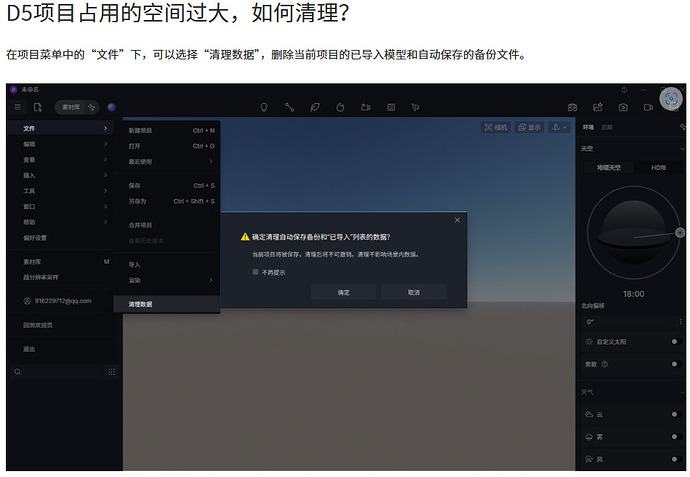Select the HDRI sky mode tab
This screenshot has height=477, width=690.
point(658,167)
